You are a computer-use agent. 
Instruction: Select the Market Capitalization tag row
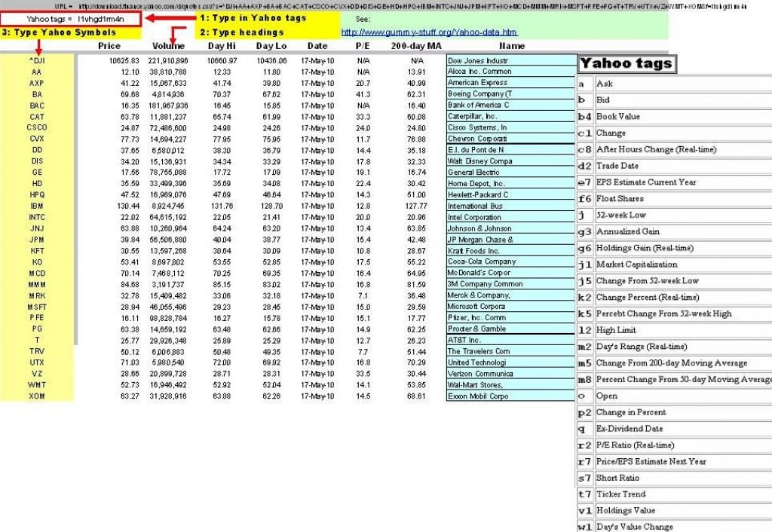[675, 264]
